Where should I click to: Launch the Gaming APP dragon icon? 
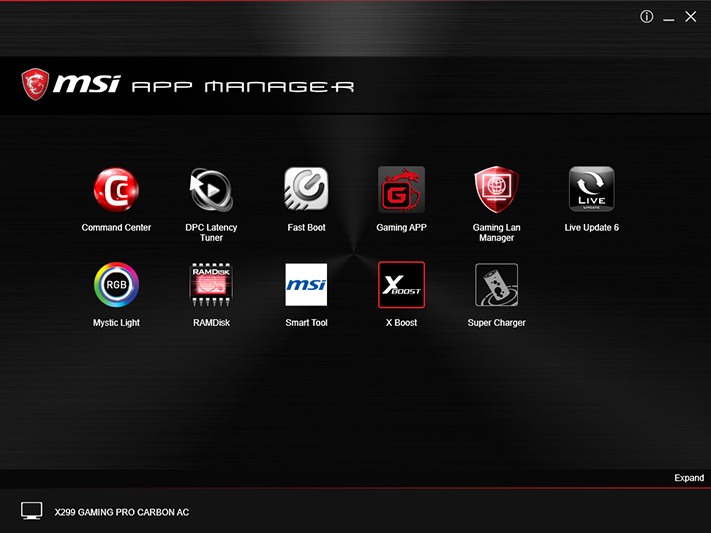point(401,189)
